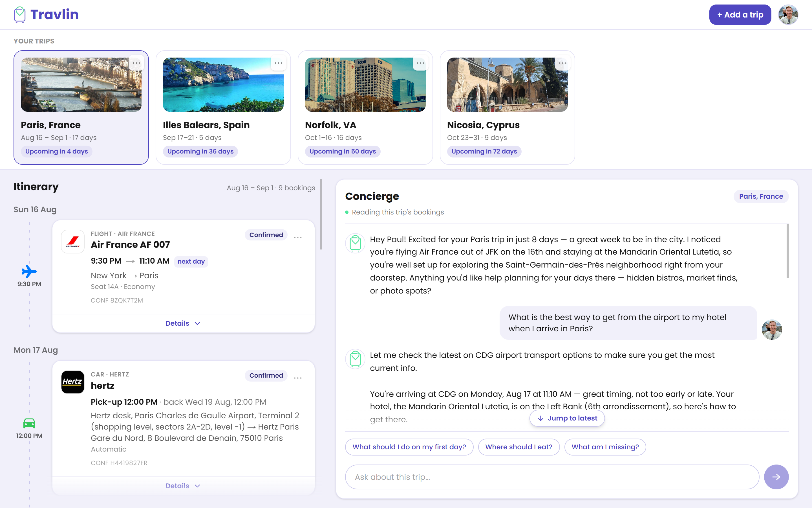The width and height of the screenshot is (812, 508).
Task: Open the three-dot menu on Paris trip card
Action: 136,63
